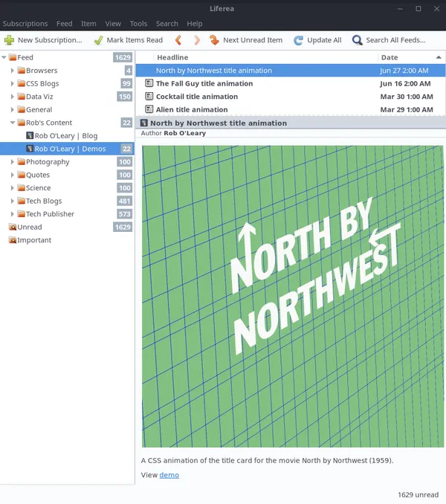Expand the Browsers folder
The height and width of the screenshot is (504, 446).
(12, 71)
